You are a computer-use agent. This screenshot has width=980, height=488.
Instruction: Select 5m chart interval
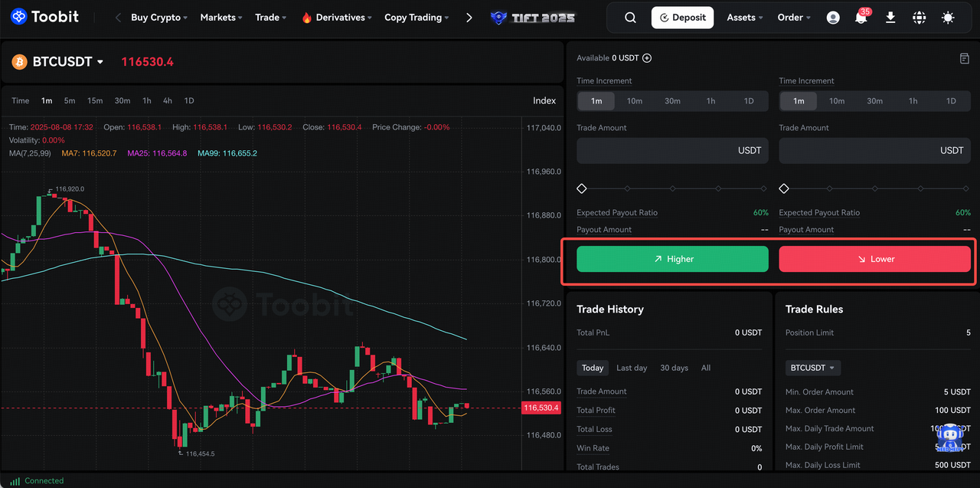pos(70,100)
